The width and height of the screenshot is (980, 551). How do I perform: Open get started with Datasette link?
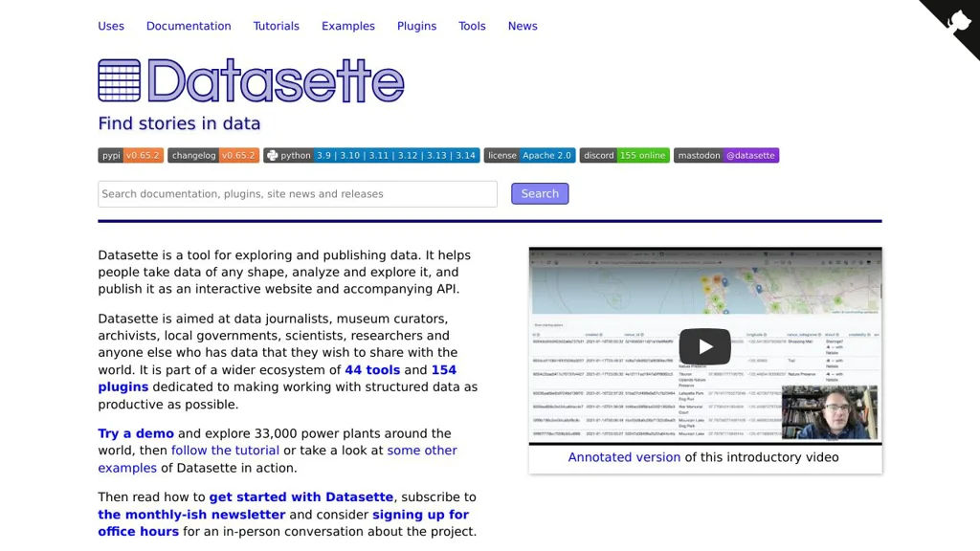coord(301,497)
